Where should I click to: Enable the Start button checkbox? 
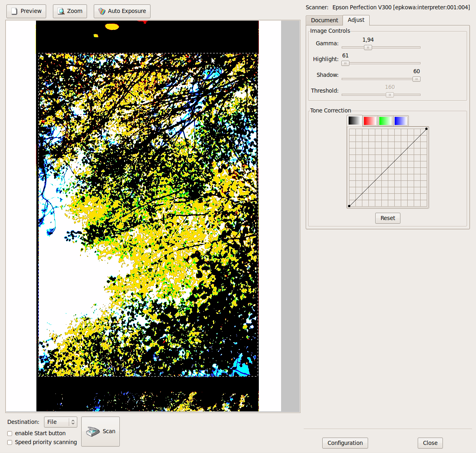pos(10,434)
